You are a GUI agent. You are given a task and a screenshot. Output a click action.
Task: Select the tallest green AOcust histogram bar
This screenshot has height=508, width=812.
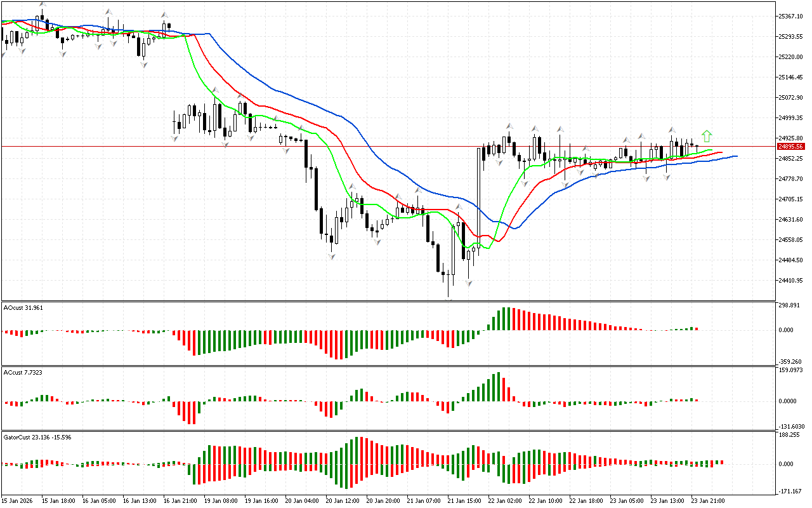505,319
